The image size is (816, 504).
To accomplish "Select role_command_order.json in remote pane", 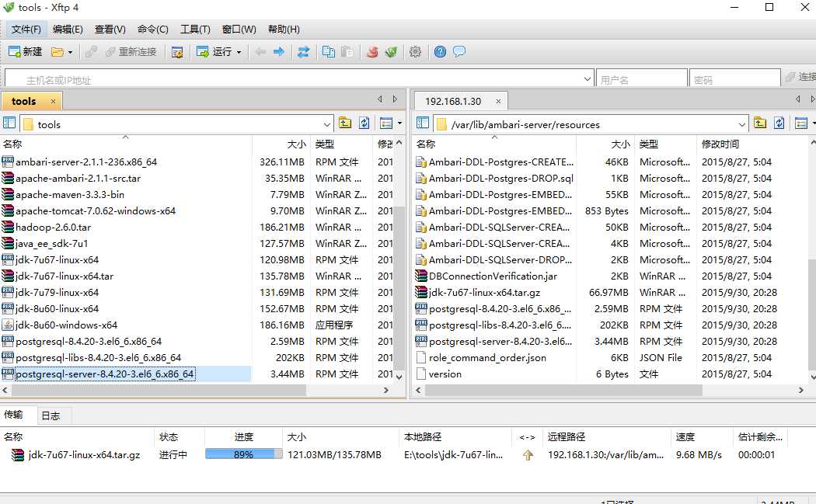I will pos(487,358).
